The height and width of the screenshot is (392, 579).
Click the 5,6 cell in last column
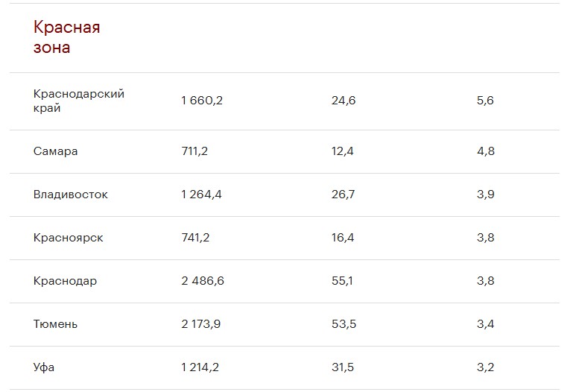pyautogui.click(x=485, y=101)
